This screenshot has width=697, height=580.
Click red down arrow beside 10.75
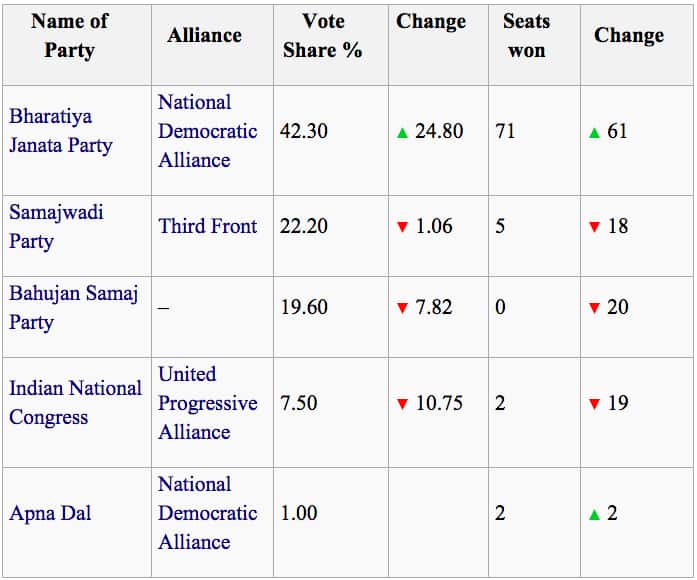point(403,404)
